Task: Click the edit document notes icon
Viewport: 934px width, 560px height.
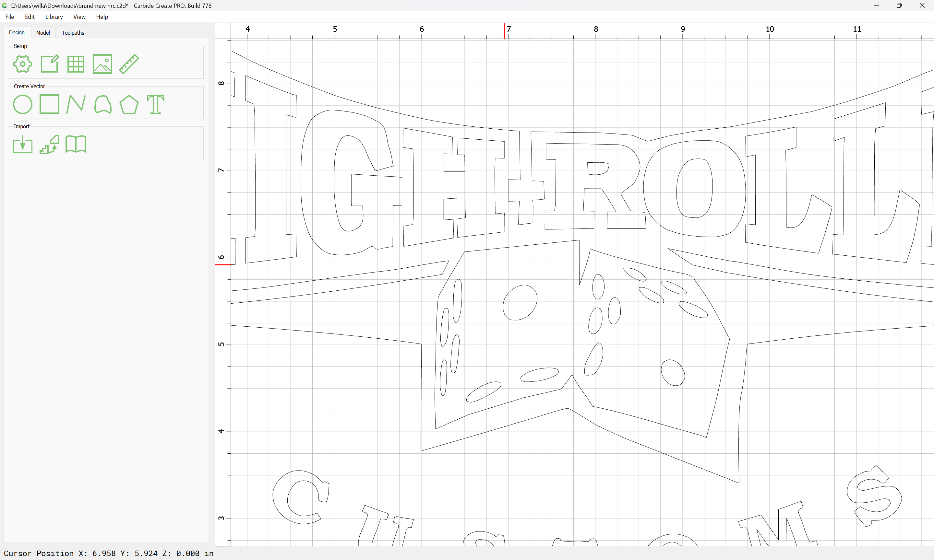Action: tap(49, 64)
